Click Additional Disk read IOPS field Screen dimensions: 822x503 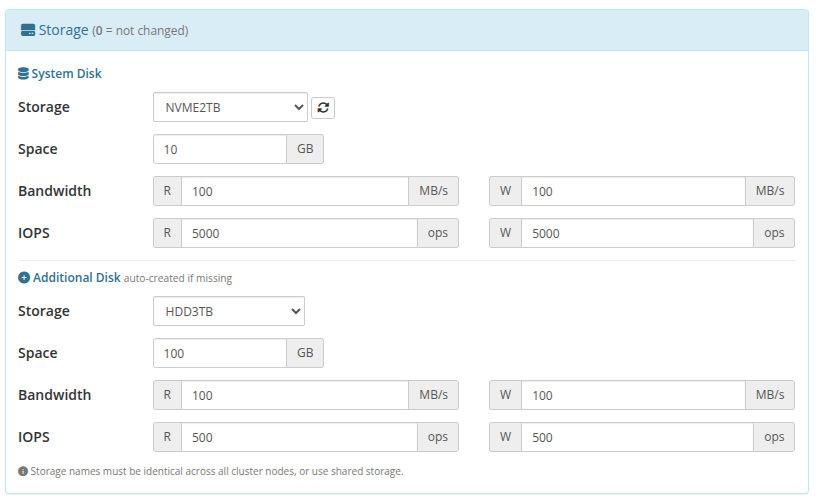click(298, 437)
